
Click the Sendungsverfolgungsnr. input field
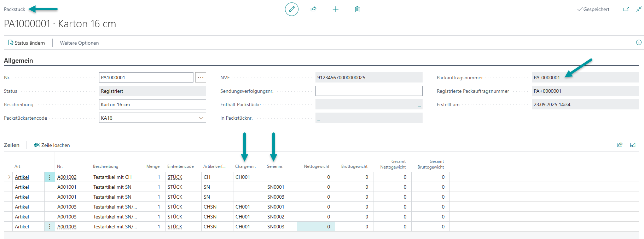369,91
